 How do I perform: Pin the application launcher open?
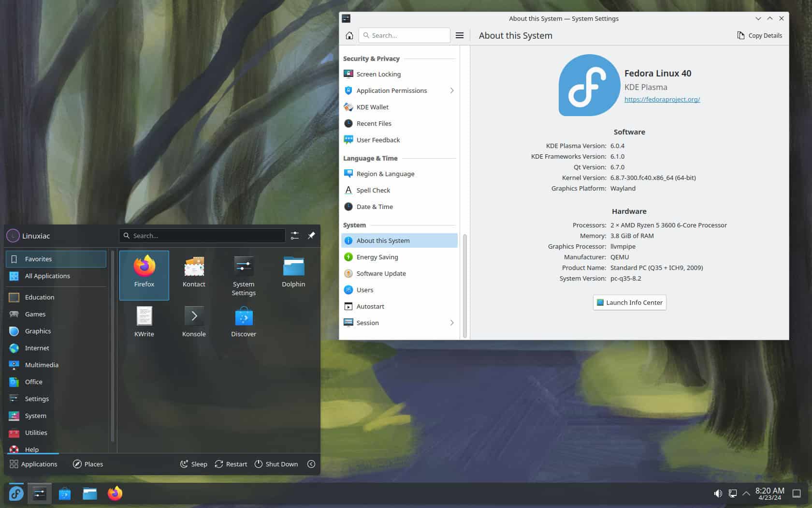[312, 236]
